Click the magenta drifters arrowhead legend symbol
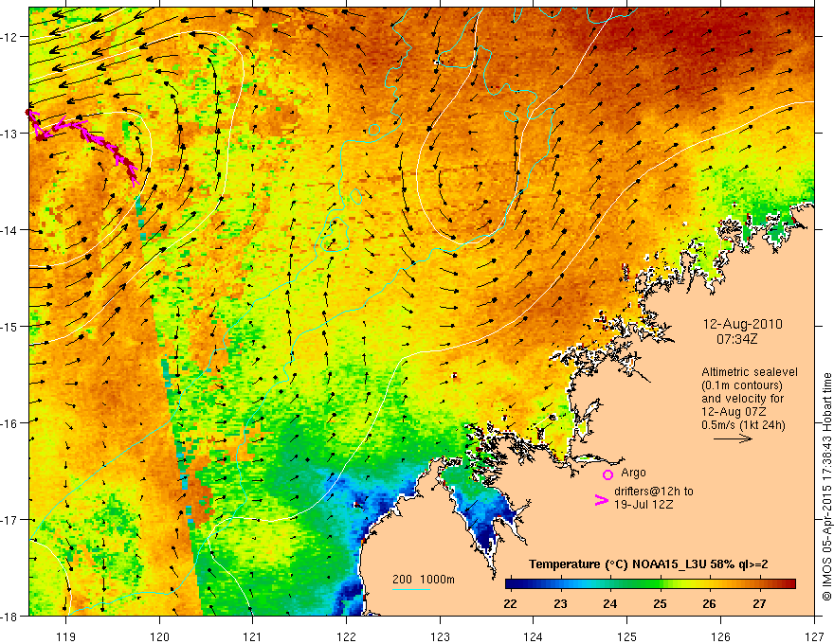This screenshot has height=644, width=834. pyautogui.click(x=601, y=500)
